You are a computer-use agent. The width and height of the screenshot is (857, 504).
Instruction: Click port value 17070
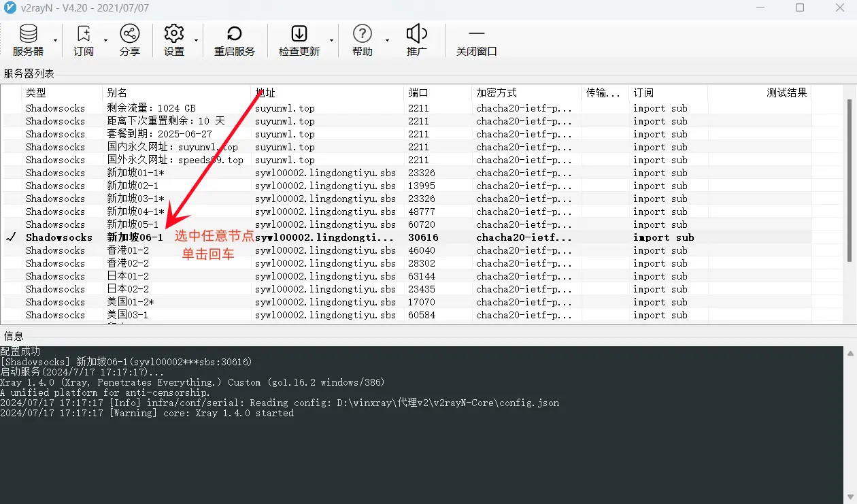[422, 302]
